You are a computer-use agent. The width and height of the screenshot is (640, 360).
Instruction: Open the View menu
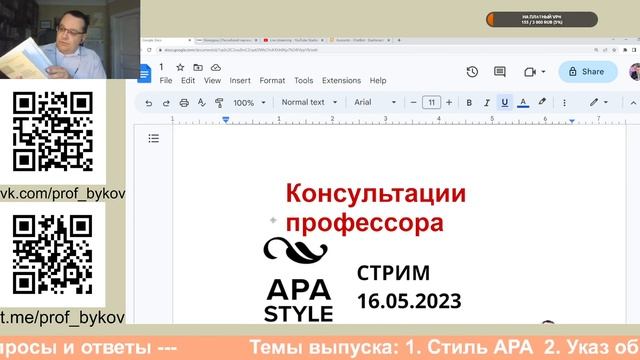(x=212, y=80)
